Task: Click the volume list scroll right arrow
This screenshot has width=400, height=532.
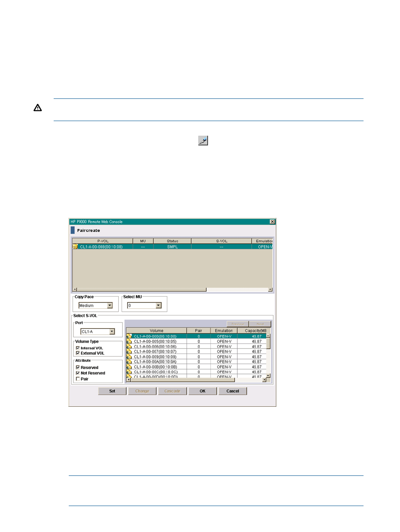Action: pos(265,380)
